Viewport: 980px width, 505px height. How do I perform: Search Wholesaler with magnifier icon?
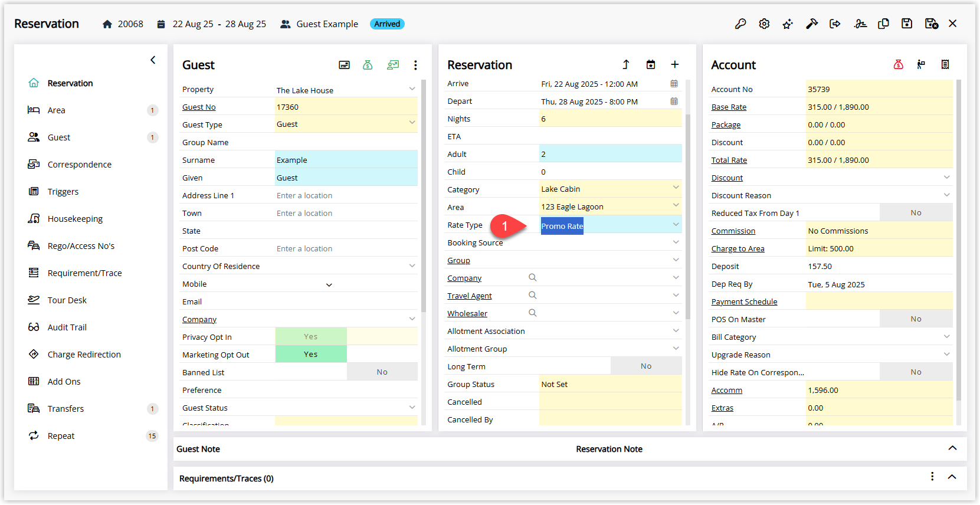tap(532, 313)
